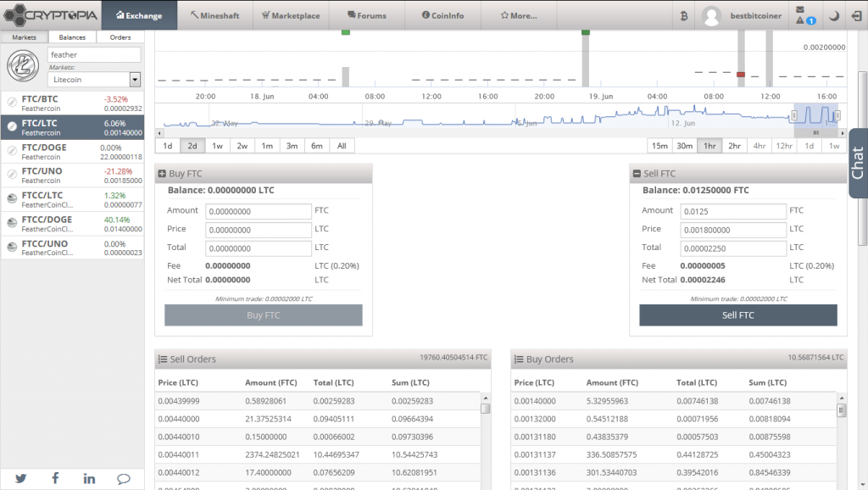
Task: Expand the More... menu
Action: [x=519, y=15]
